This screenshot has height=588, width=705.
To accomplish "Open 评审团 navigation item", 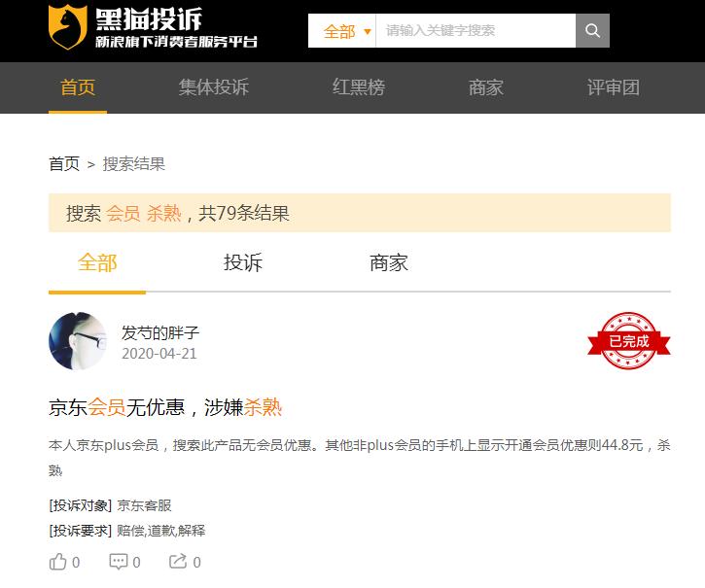I will point(614,87).
